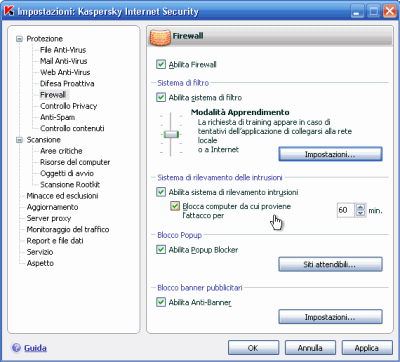Image resolution: width=400 pixels, height=362 pixels.
Task: Increase block minutes with up arrow
Action: pyautogui.click(x=361, y=207)
